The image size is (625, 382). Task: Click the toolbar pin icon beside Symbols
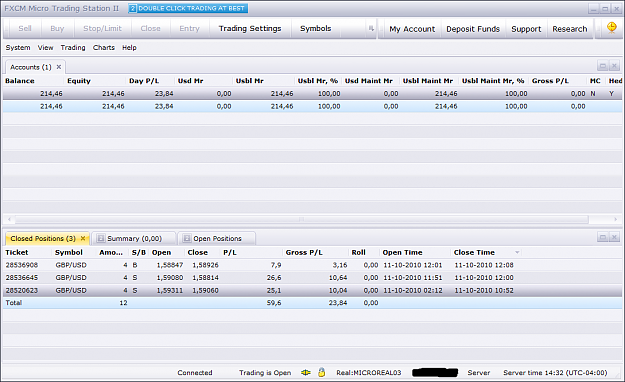tap(371, 28)
